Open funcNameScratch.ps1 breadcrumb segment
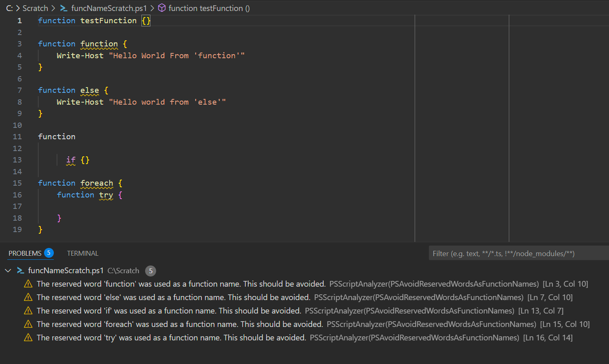The image size is (609, 364). pos(109,8)
